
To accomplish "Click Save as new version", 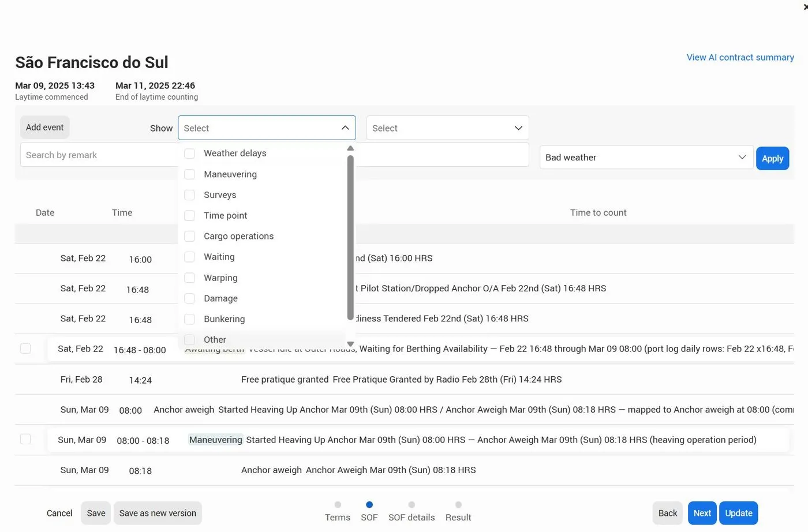I will click(x=158, y=513).
